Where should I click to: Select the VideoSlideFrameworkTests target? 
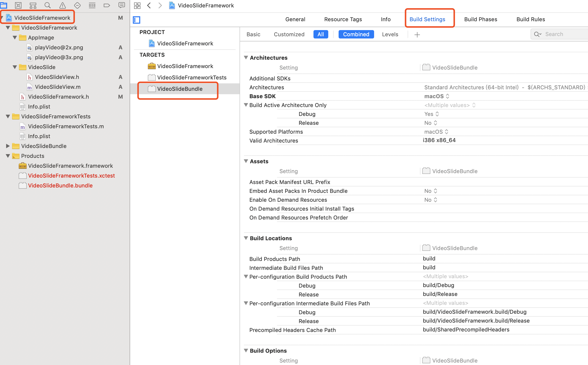[191, 77]
